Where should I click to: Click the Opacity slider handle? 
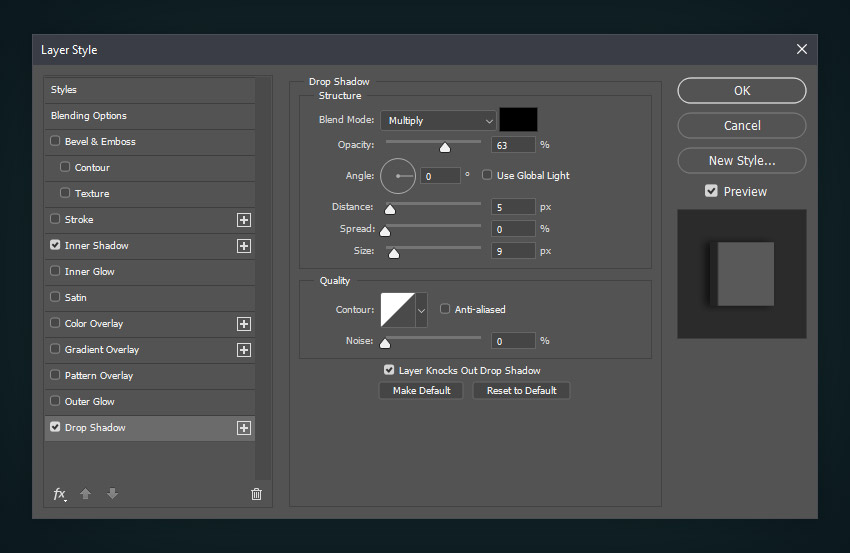coord(445,147)
